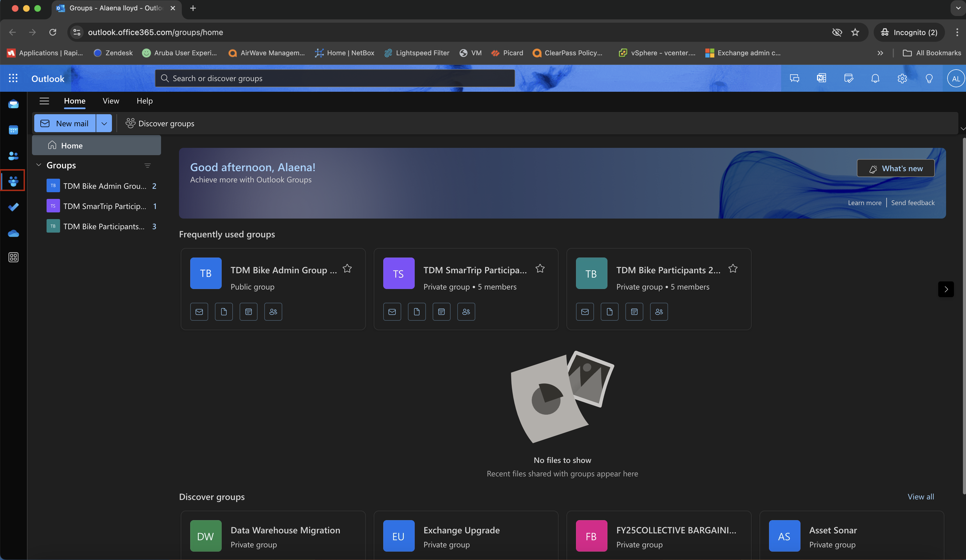Image resolution: width=966 pixels, height=560 pixels.
Task: Open members for TDM SmarTrip Participants card
Action: tap(466, 312)
